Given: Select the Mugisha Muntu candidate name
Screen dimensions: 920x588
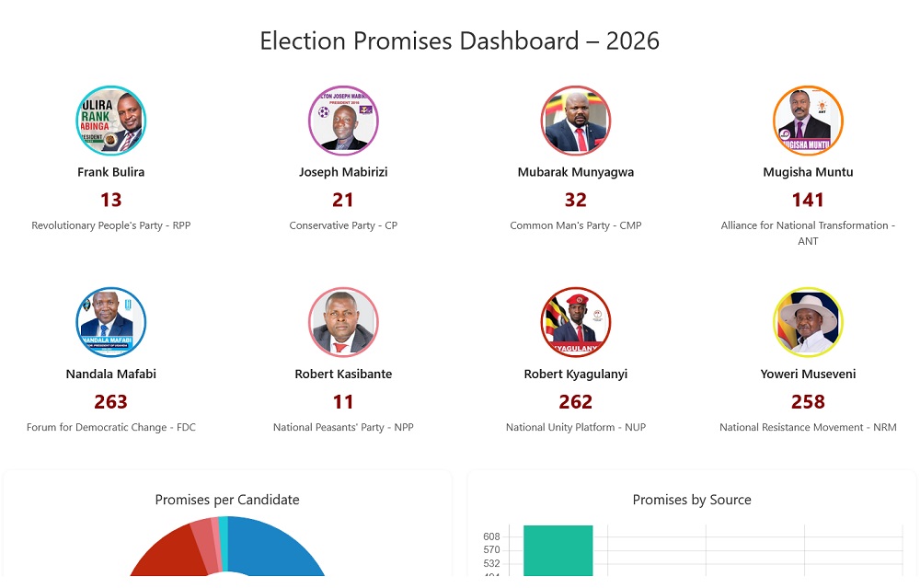Looking at the screenshot, I should point(808,172).
